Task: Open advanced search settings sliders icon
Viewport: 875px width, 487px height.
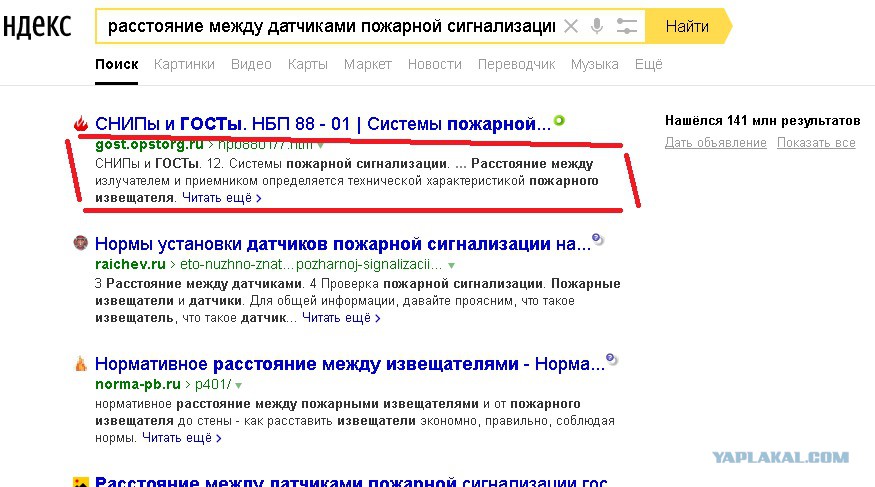Action: point(626,26)
